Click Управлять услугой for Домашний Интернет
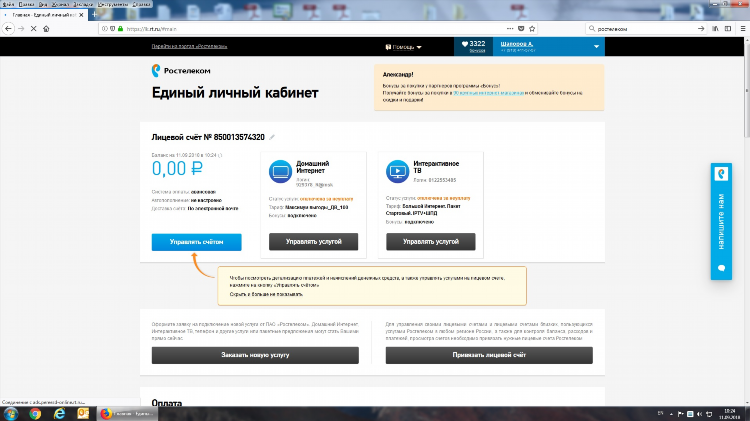Image resolution: width=750 pixels, height=421 pixels. point(313,242)
